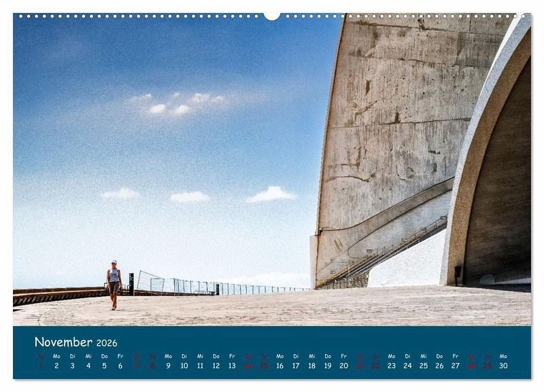The image size is (544, 392).
Task: Click the Di label above date 3
Action: coord(73,356)
